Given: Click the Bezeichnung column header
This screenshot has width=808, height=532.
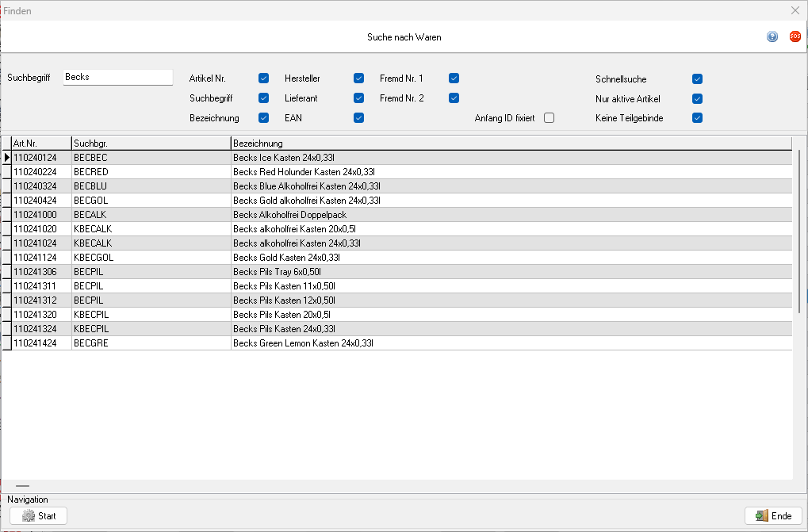Looking at the screenshot, I should point(511,144).
